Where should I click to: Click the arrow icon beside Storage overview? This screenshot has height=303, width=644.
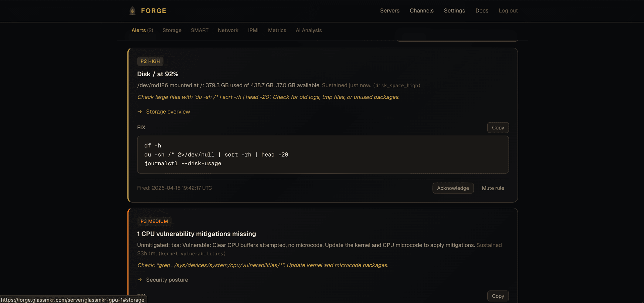tap(140, 112)
